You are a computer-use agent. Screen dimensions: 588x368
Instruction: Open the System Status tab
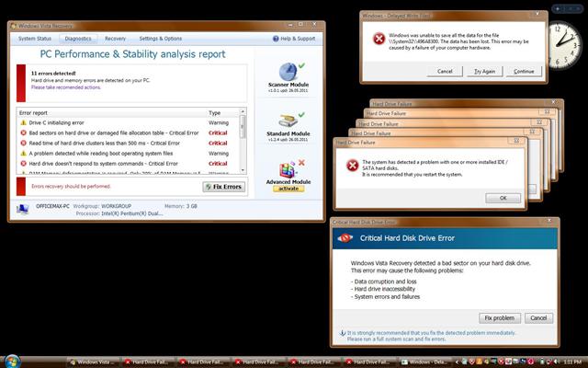click(x=35, y=39)
